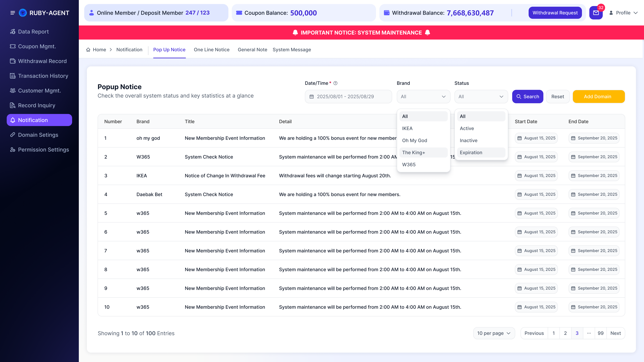644x362 pixels.
Task: Click the Record Inquiry sidebar icon
Action: (13, 105)
